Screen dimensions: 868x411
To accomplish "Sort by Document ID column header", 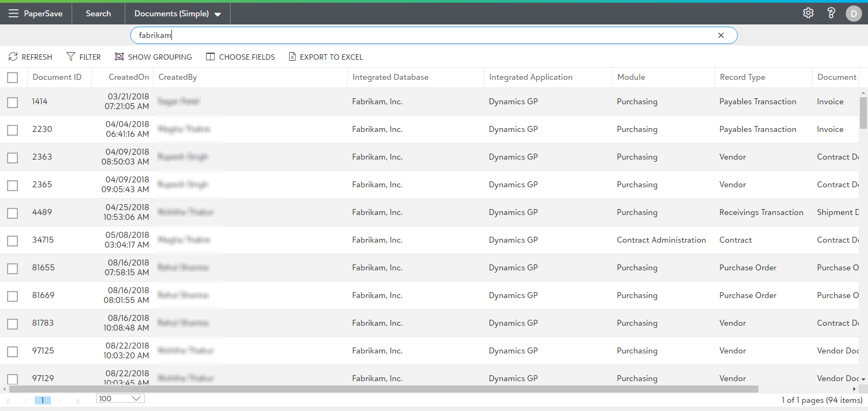I will (x=57, y=77).
